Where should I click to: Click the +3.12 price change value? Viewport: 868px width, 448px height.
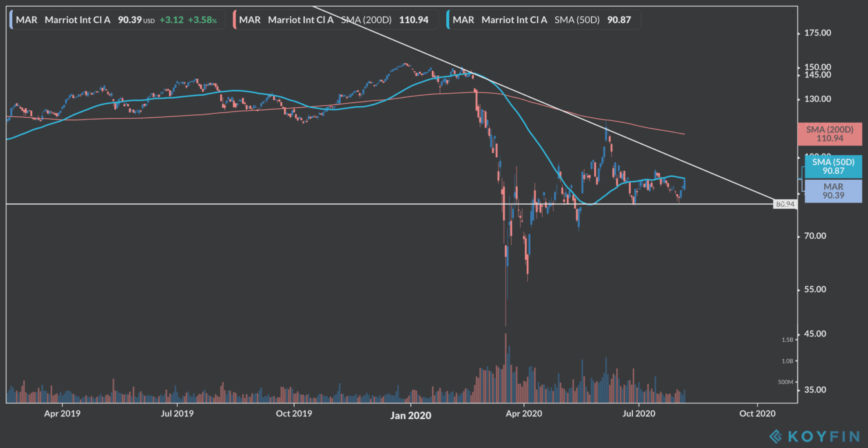pos(172,20)
